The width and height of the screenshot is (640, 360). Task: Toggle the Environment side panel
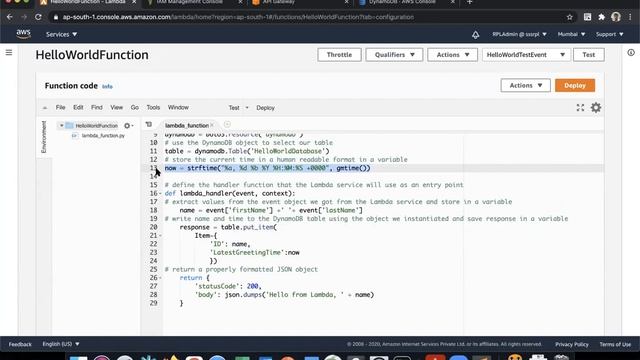44,137
